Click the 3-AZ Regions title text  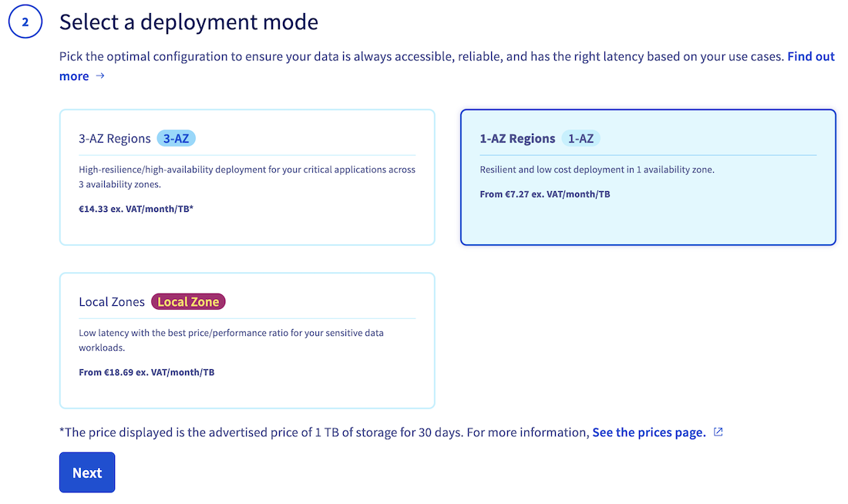pyautogui.click(x=115, y=139)
